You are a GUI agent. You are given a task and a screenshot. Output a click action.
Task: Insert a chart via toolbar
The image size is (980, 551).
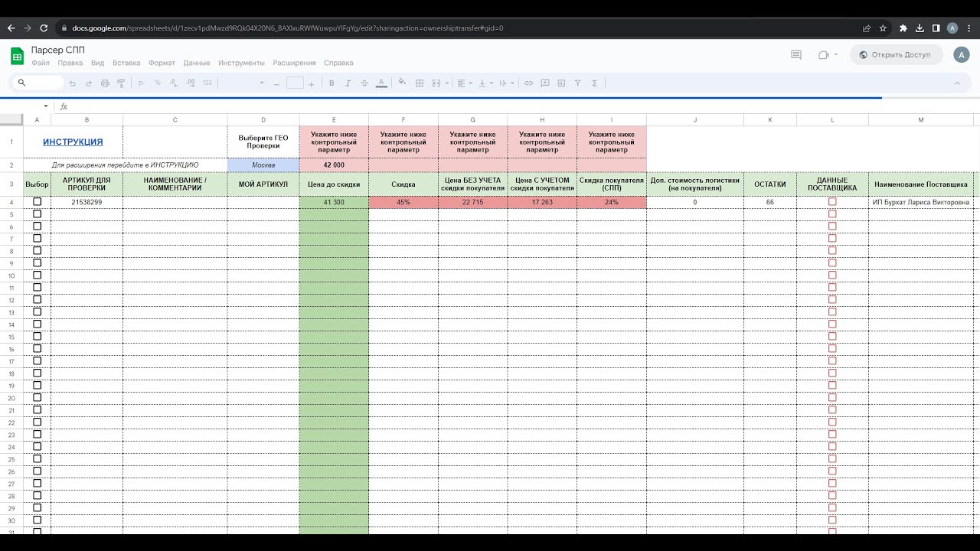[x=561, y=83]
